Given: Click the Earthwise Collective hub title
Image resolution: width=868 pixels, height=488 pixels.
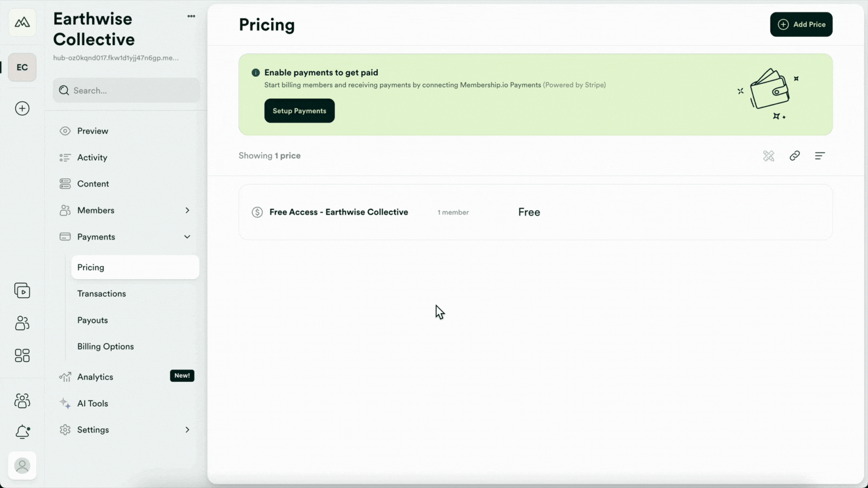Looking at the screenshot, I should 94,29.
